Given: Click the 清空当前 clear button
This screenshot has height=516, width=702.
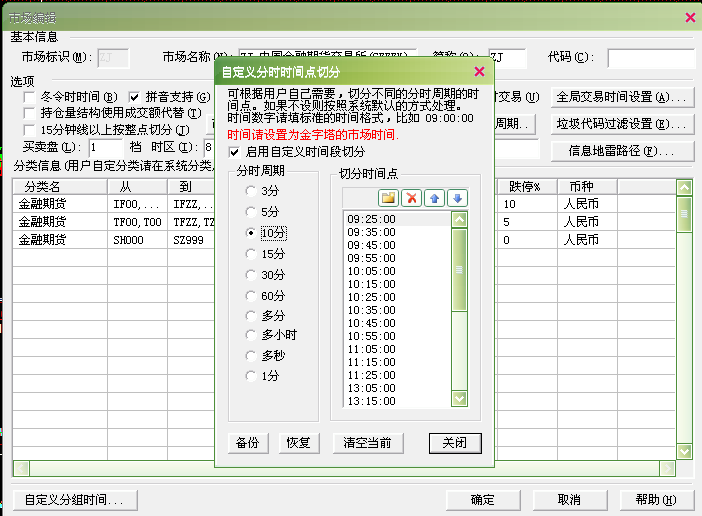Looking at the screenshot, I should tap(367, 443).
